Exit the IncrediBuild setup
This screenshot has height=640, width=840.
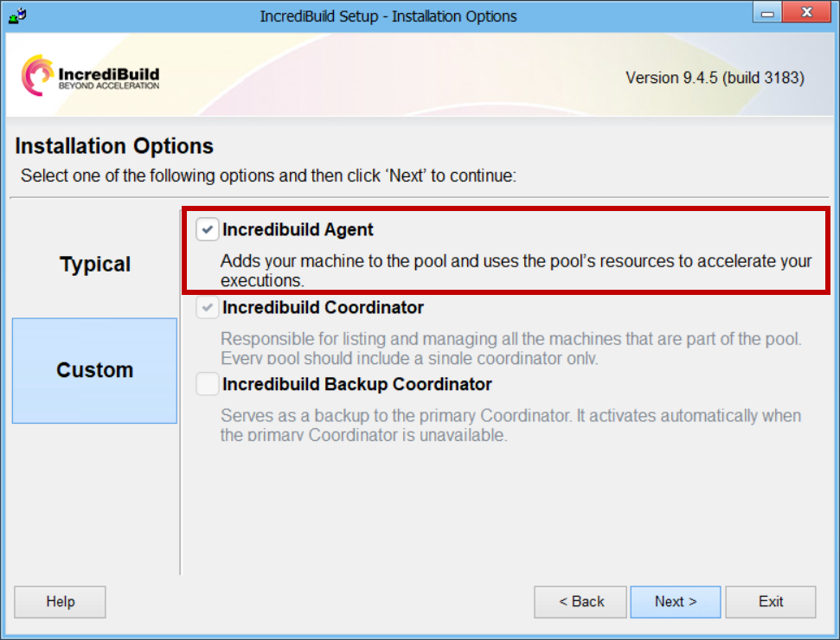(x=771, y=602)
